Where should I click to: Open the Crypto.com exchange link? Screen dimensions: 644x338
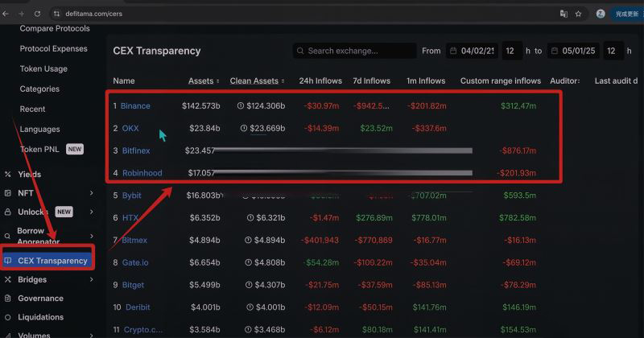click(143, 330)
